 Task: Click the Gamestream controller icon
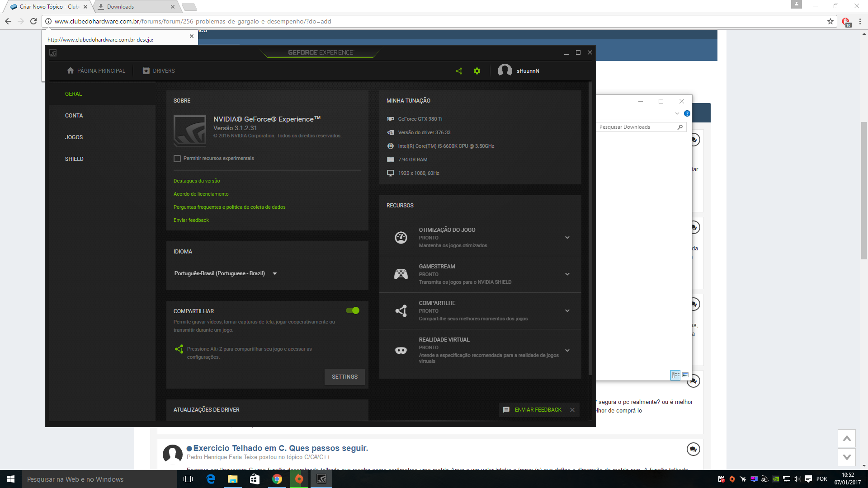point(401,274)
